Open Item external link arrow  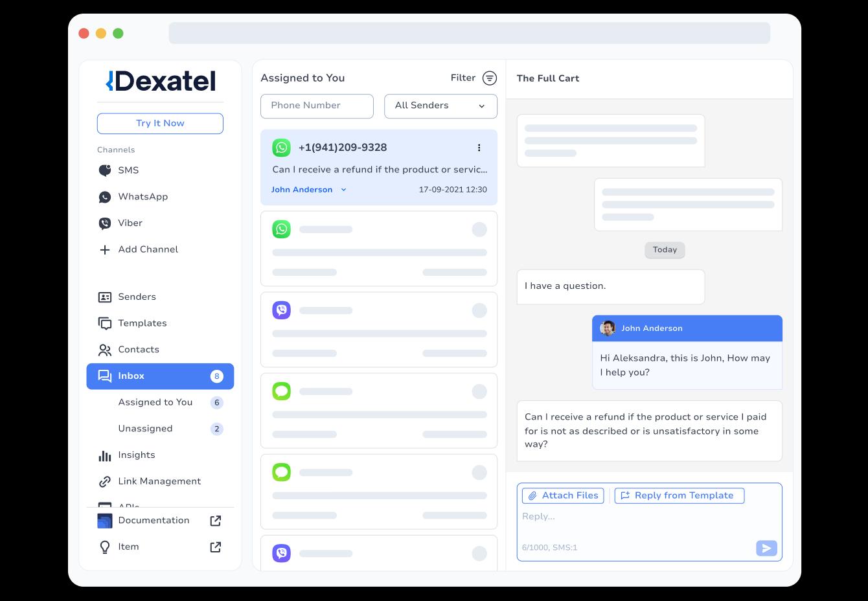point(216,547)
